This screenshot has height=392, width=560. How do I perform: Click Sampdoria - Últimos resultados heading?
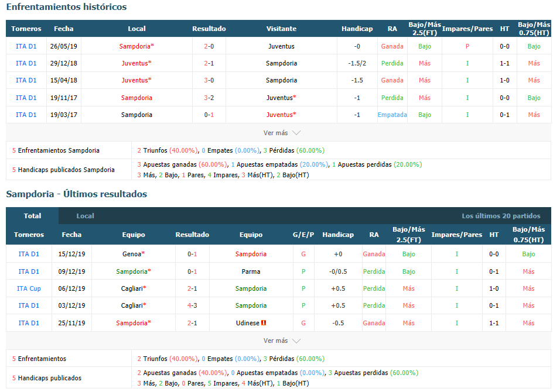(x=76, y=194)
